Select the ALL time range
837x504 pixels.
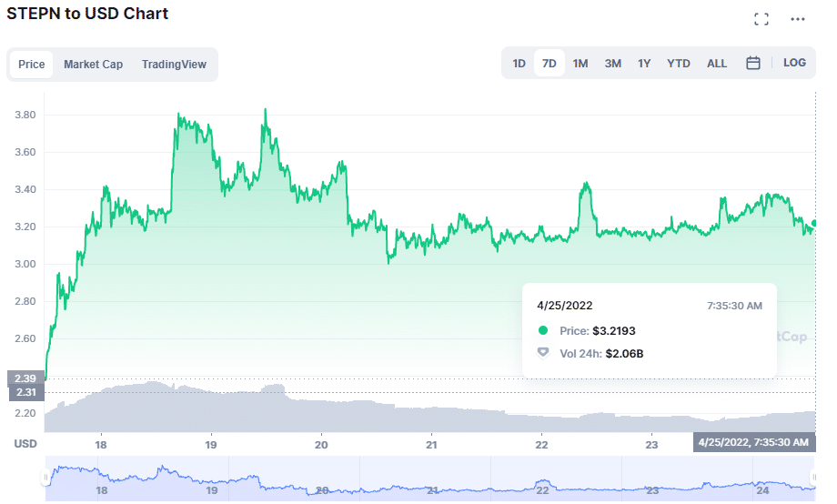click(x=717, y=64)
